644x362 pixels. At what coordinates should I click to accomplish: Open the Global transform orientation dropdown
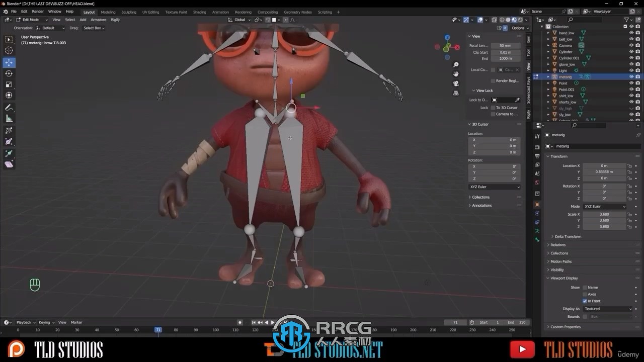[240, 20]
